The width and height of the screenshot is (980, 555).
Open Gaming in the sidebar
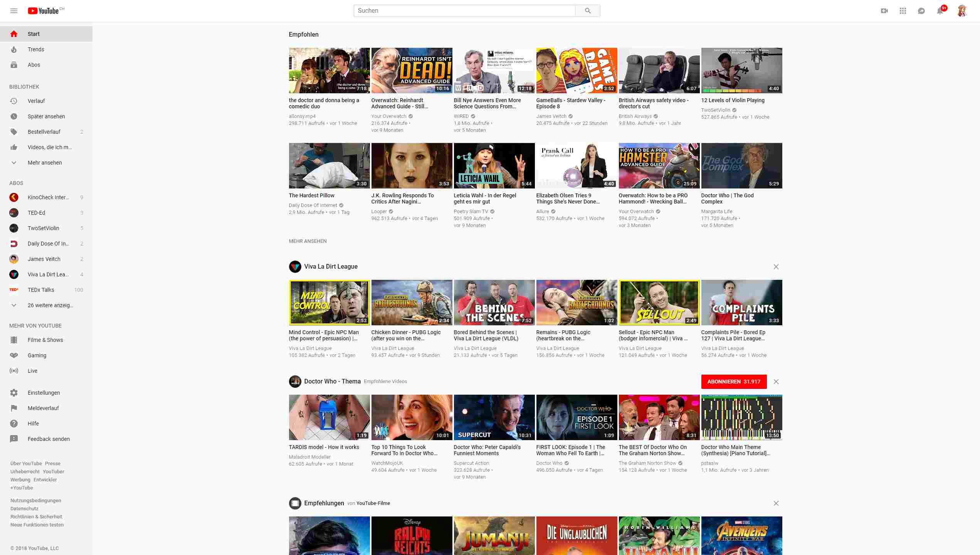click(x=46, y=355)
